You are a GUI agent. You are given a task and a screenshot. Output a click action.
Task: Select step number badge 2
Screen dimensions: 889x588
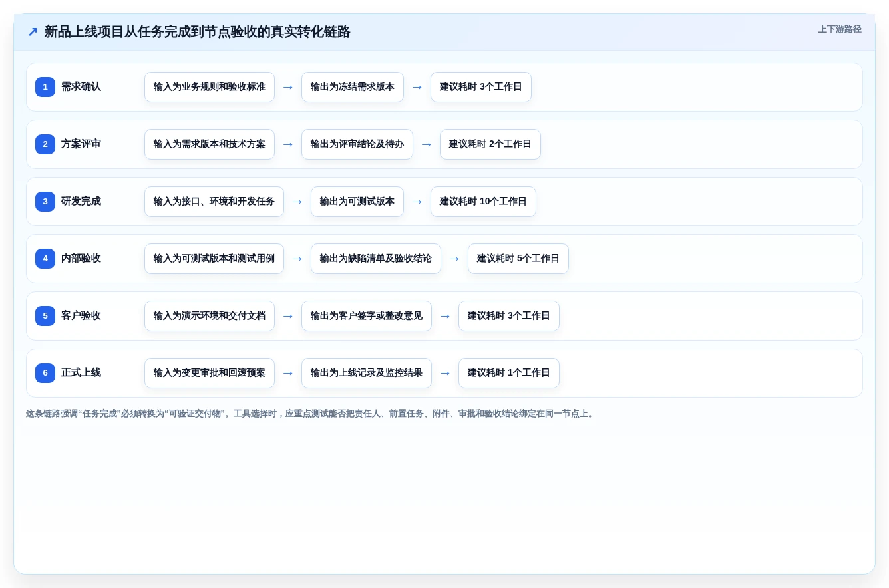pyautogui.click(x=45, y=144)
